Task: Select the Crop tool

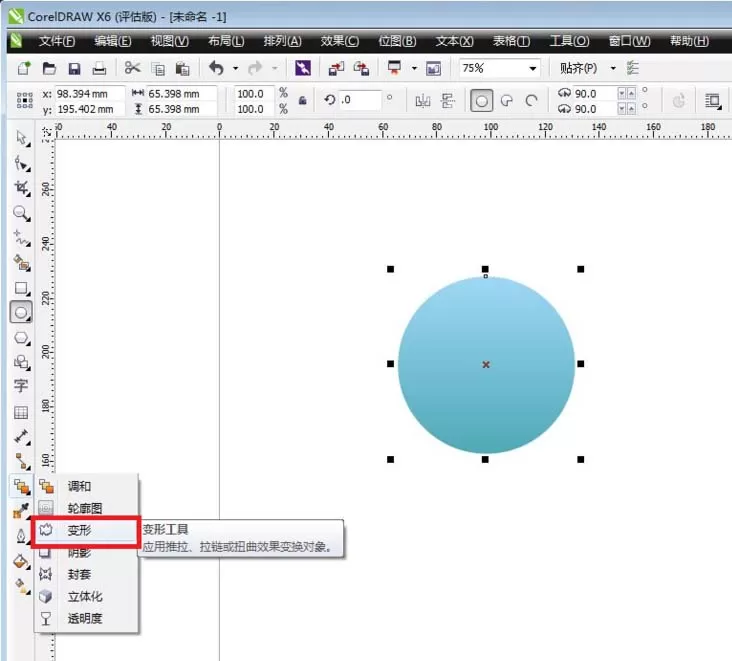Action: (x=21, y=188)
